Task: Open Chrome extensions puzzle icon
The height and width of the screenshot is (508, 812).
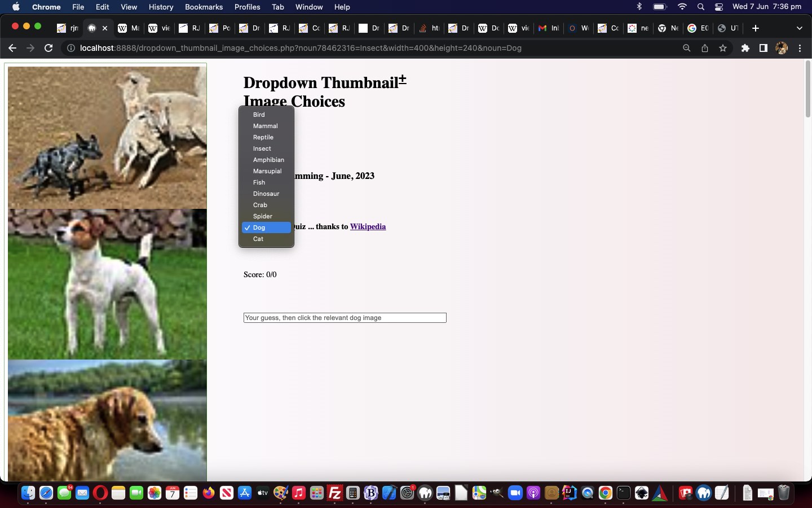Action: (x=745, y=48)
